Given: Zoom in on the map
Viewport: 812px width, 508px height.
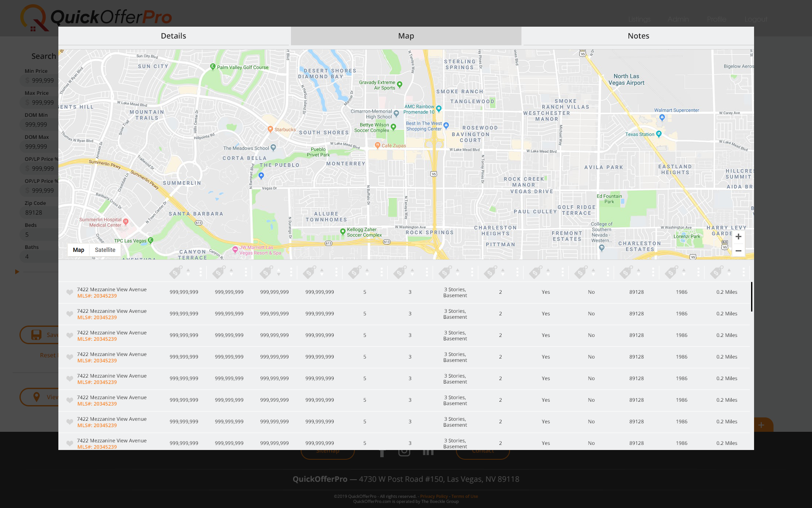Looking at the screenshot, I should click(738, 237).
